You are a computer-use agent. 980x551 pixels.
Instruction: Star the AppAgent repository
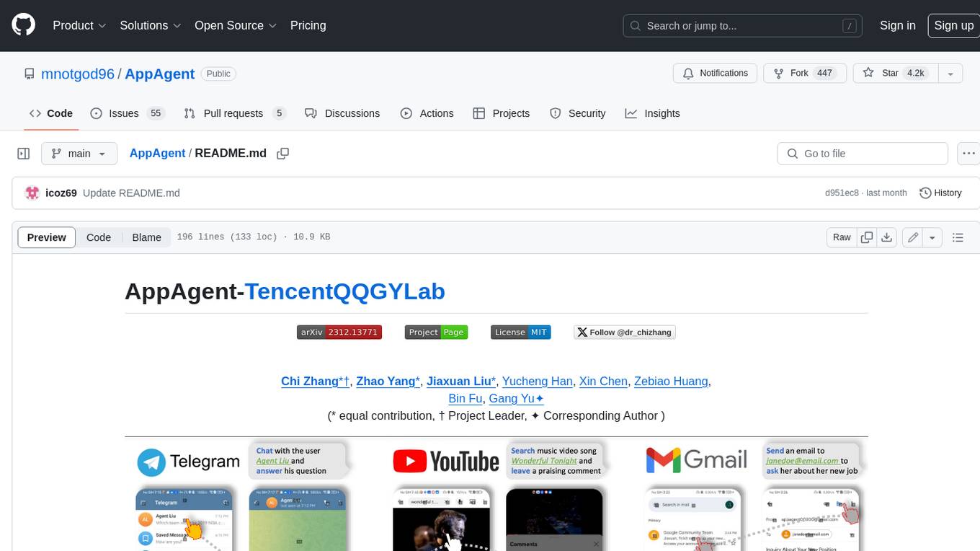895,74
